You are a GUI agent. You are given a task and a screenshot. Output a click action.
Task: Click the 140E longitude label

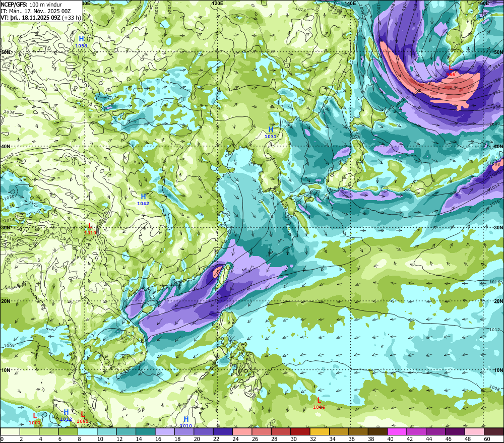point(350,3)
